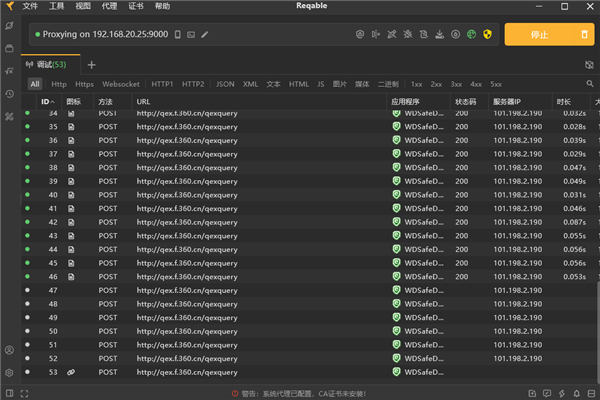Click the pencil icon beside the proxy address
Screen dimensions: 600x400
pos(205,35)
